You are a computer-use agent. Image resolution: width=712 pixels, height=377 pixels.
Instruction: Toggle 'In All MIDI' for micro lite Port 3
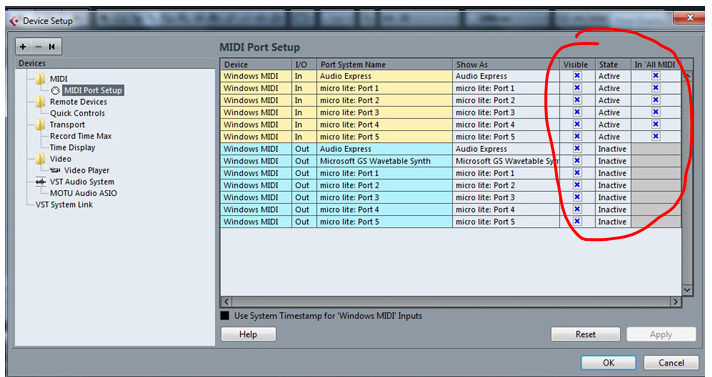click(656, 112)
